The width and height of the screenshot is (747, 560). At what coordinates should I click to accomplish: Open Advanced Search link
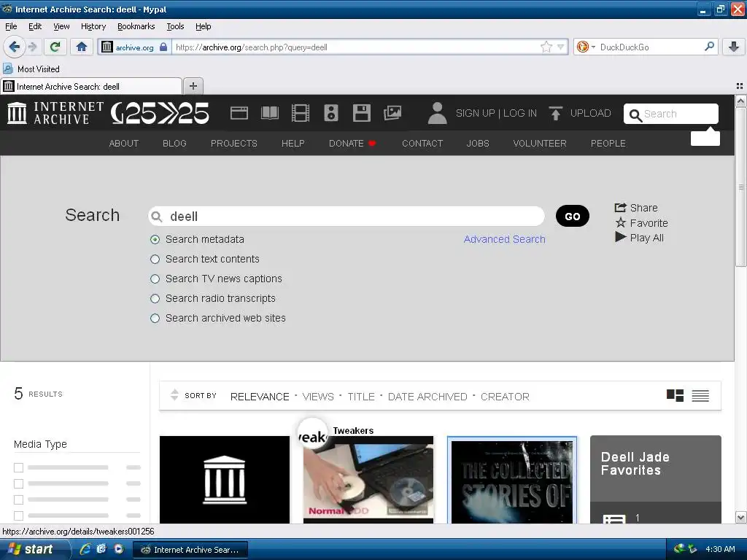505,239
